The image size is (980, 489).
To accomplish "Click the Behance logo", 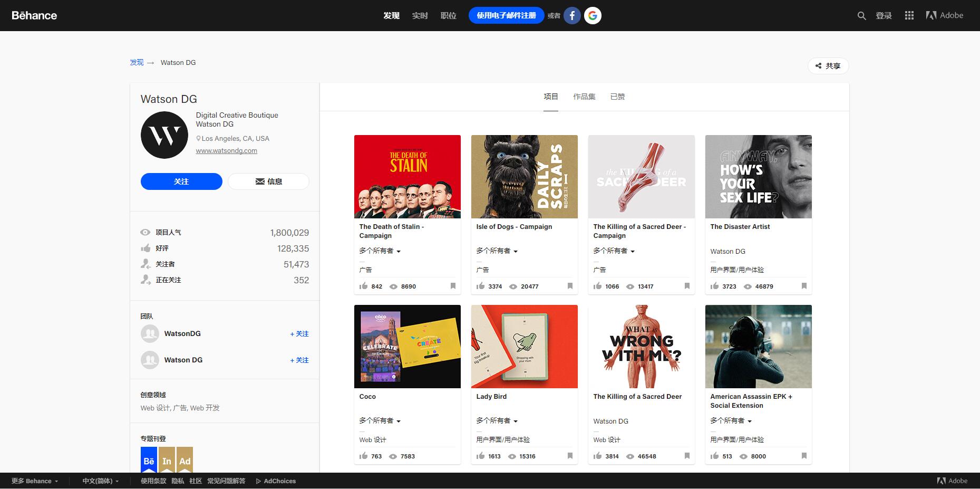I will pyautogui.click(x=34, y=15).
